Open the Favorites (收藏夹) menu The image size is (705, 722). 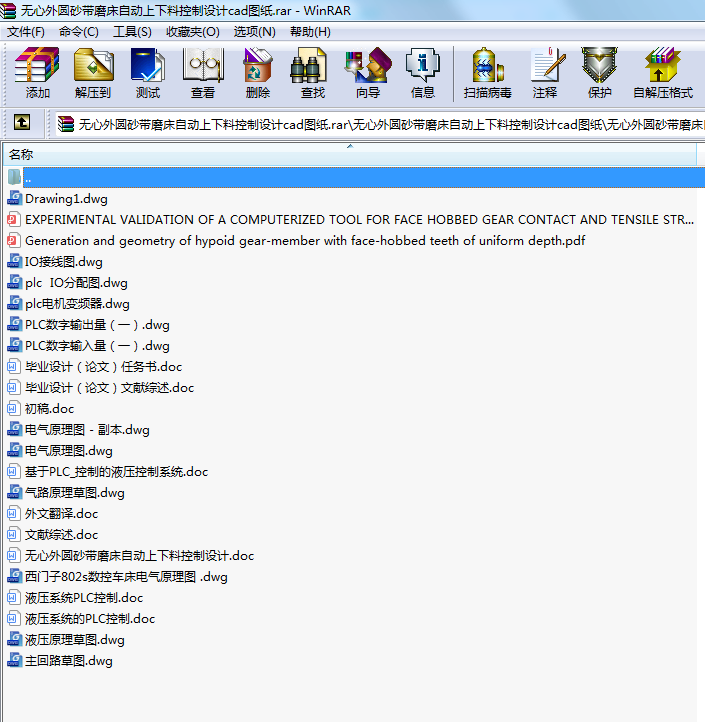tap(192, 31)
